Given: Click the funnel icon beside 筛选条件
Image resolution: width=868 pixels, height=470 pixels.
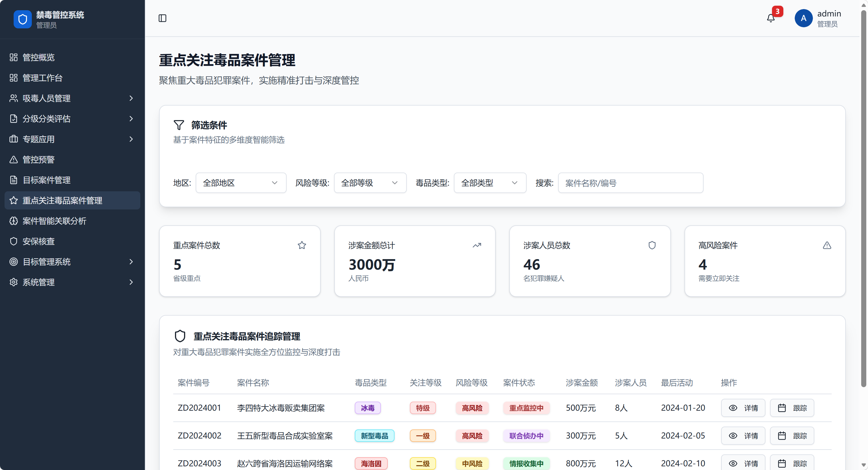Looking at the screenshot, I should pos(179,125).
